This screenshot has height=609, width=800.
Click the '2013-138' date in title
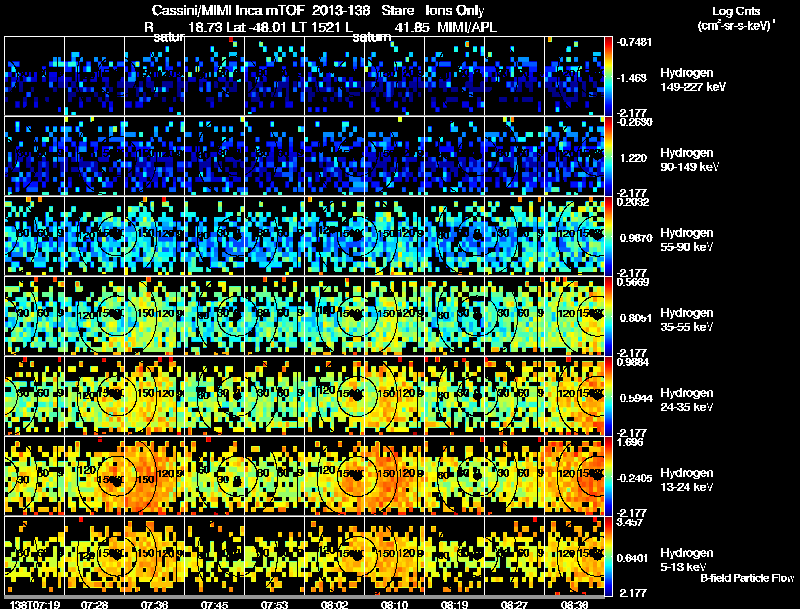pyautogui.click(x=340, y=10)
